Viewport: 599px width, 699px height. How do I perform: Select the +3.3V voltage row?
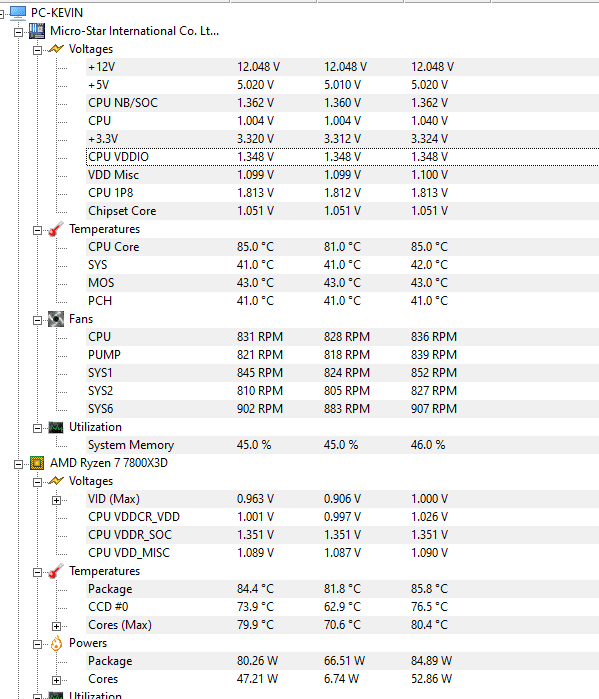(x=342, y=139)
